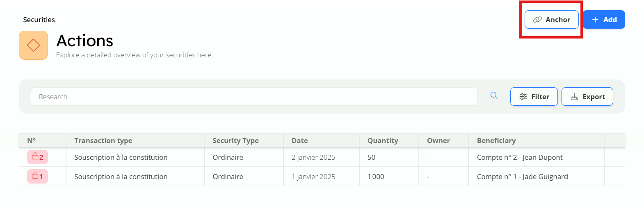Sort by Owner column header

click(x=438, y=141)
